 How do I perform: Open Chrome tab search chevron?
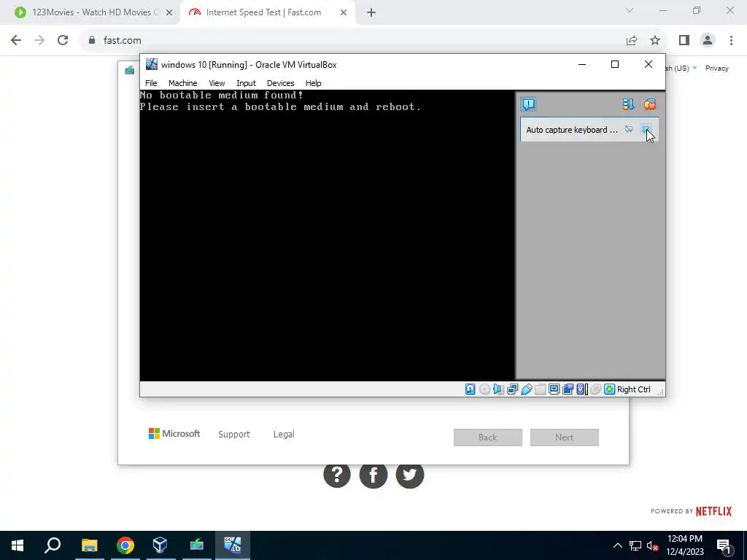(630, 10)
